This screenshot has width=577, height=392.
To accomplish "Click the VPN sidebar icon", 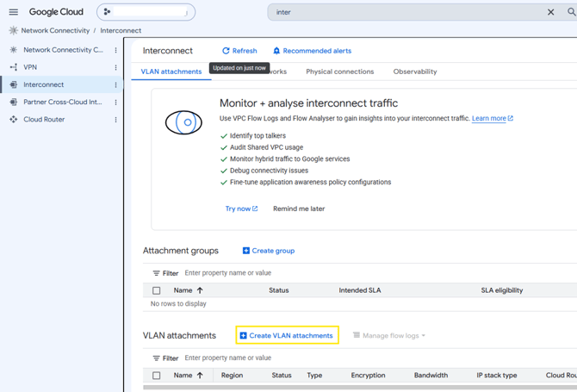I will [14, 67].
